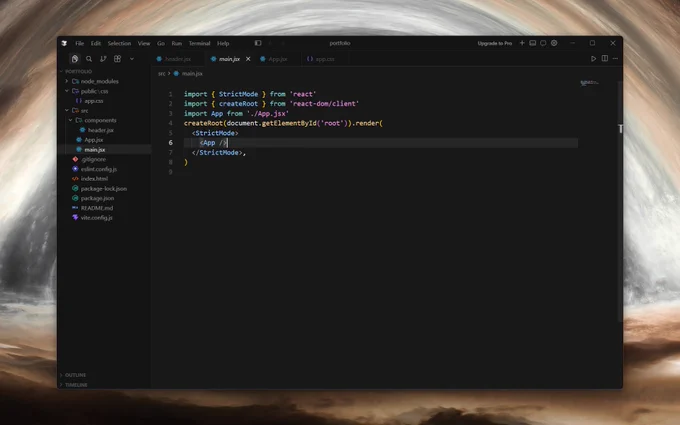680x425 pixels.
Task: Open the Selection menu
Action: tap(119, 43)
